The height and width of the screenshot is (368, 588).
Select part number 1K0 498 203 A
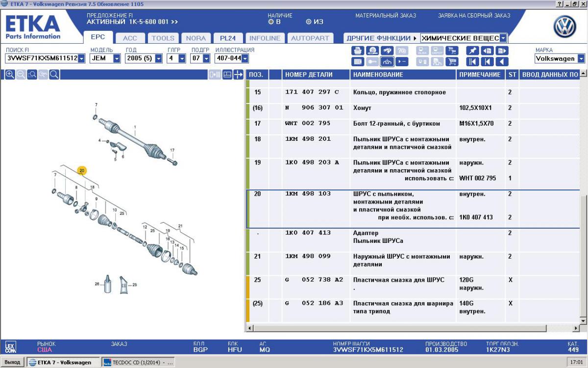pos(312,162)
